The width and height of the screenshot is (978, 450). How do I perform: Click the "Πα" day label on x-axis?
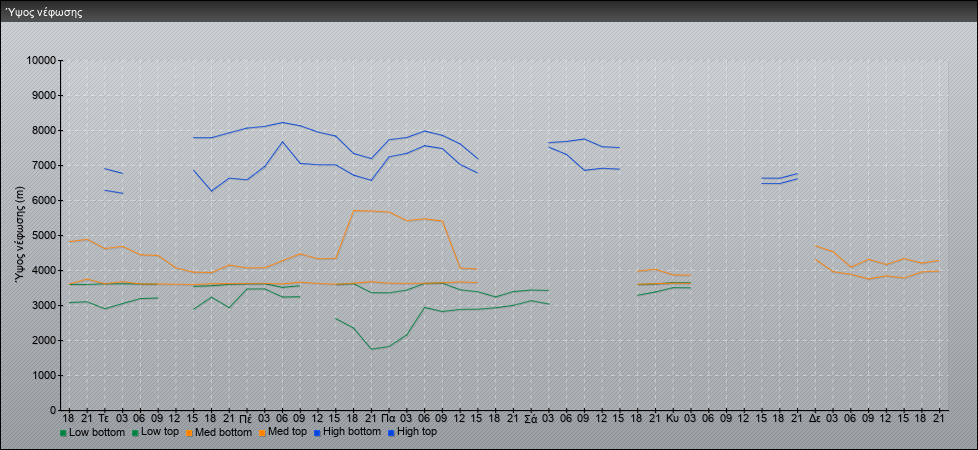coord(388,419)
